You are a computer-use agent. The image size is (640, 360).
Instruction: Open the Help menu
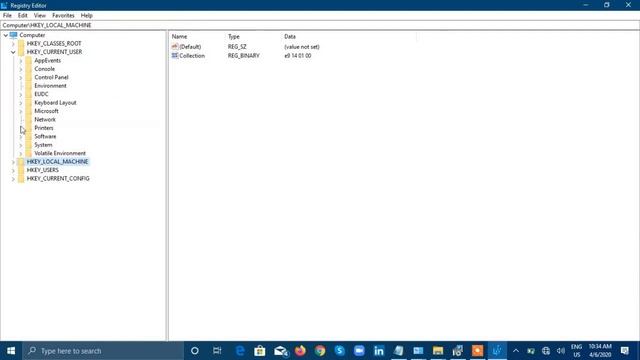(x=87, y=16)
